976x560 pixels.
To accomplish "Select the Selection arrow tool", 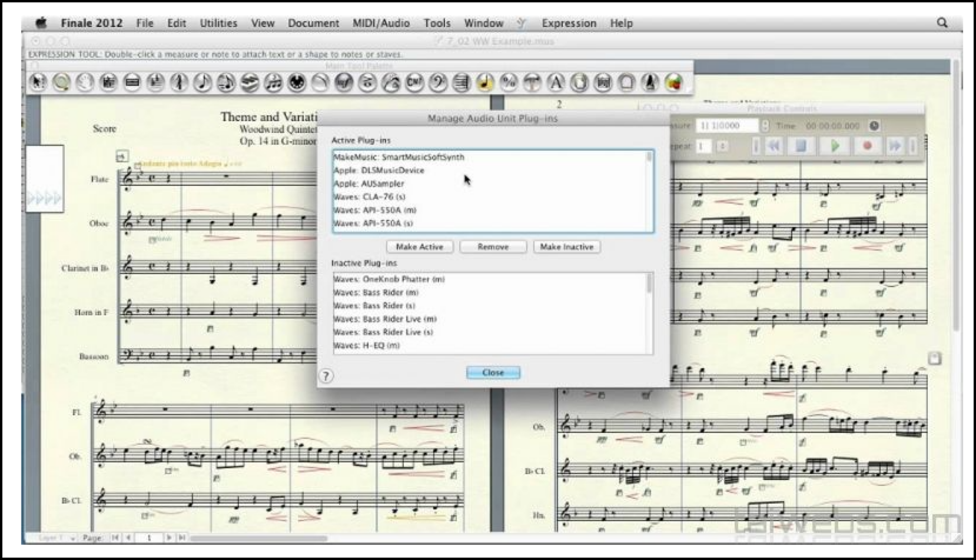I will pyautogui.click(x=38, y=82).
